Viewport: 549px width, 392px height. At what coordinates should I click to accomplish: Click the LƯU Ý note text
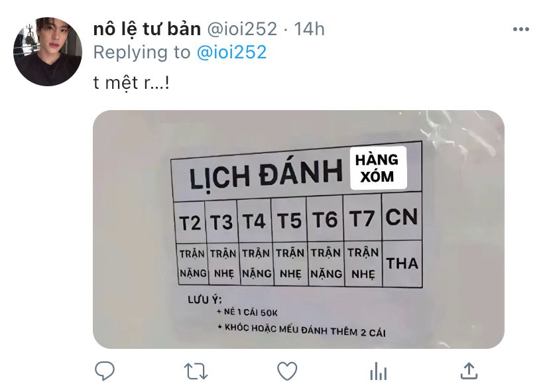point(204,300)
